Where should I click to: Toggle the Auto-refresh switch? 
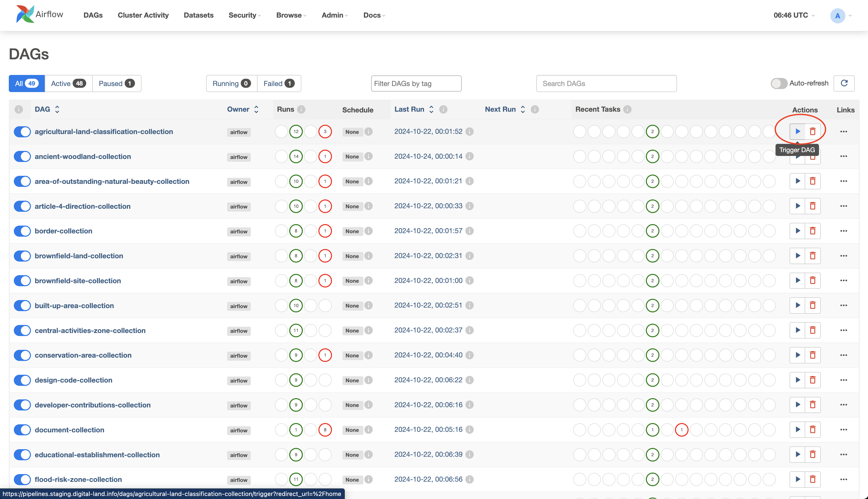point(779,83)
